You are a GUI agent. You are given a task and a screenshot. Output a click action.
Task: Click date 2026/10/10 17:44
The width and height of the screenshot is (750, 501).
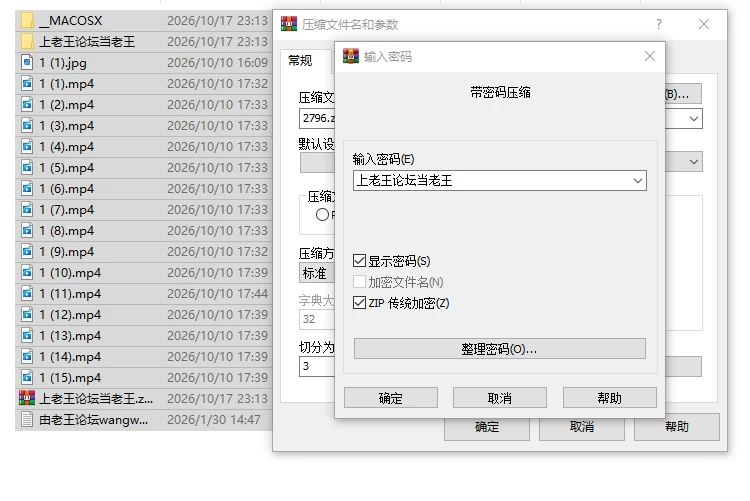point(217,294)
